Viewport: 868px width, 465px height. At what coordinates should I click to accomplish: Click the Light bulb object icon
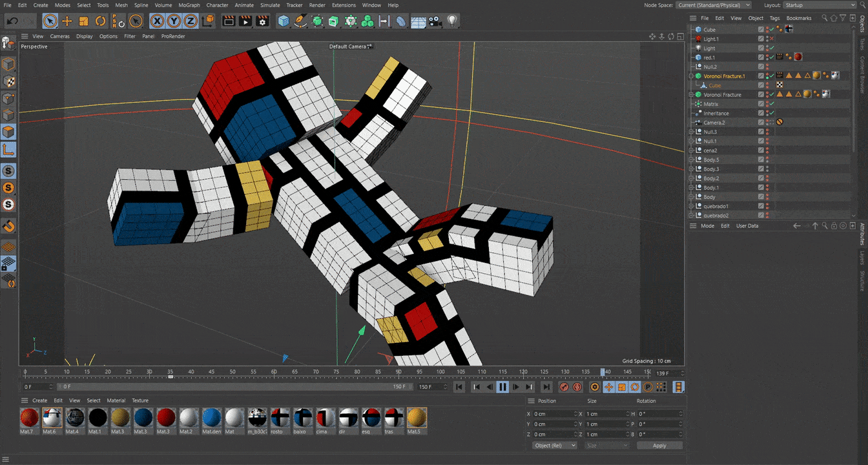(x=452, y=21)
